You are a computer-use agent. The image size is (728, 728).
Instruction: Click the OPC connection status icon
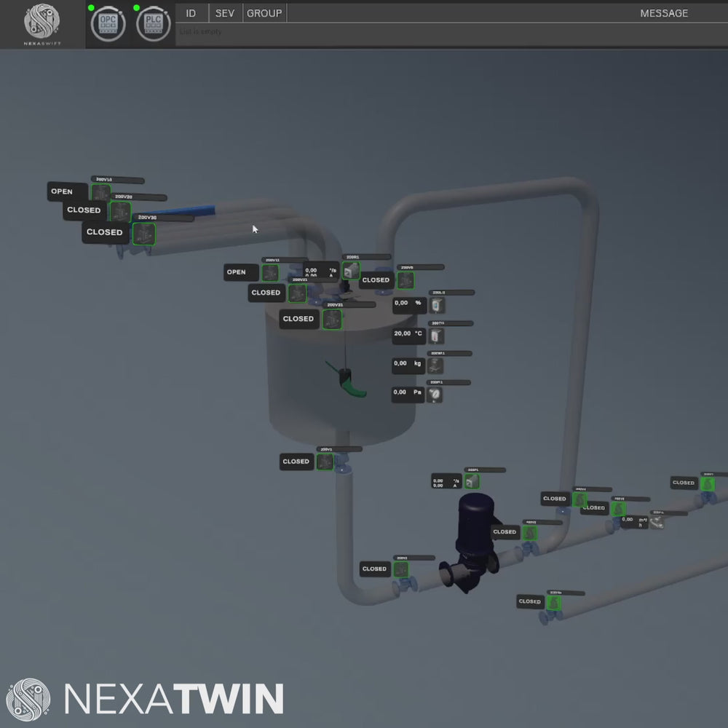(108, 24)
